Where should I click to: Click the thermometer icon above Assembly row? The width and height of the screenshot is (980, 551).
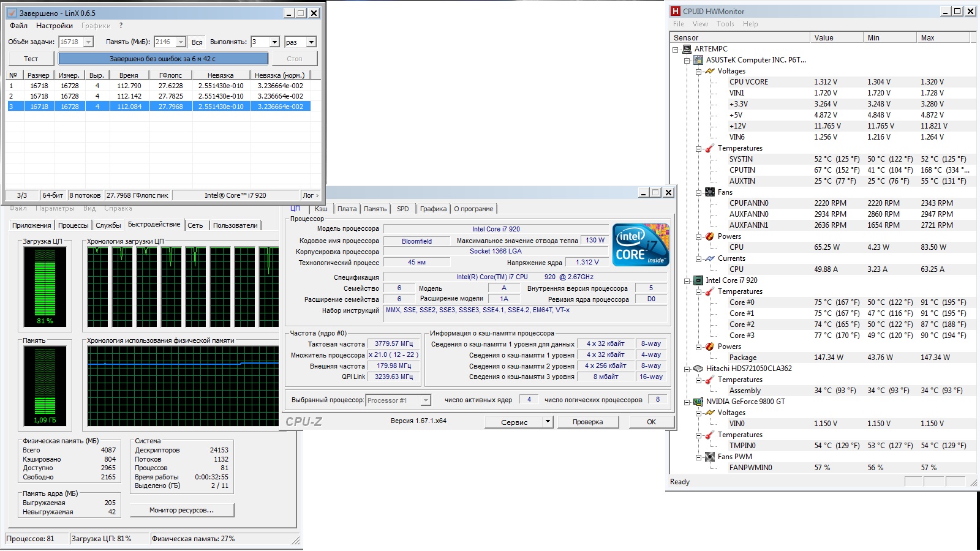(x=710, y=380)
